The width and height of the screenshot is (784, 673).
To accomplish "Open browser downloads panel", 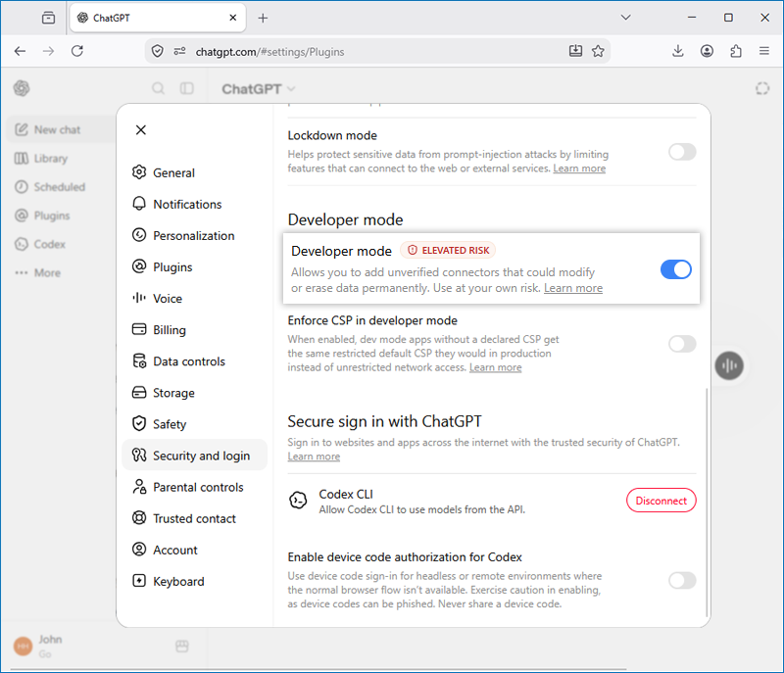I will point(678,51).
